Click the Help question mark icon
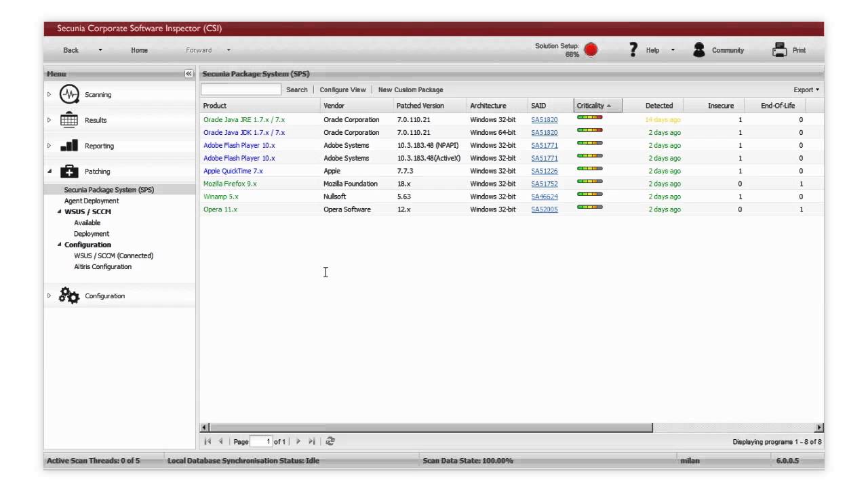This screenshot has height=488, width=868. tap(633, 49)
